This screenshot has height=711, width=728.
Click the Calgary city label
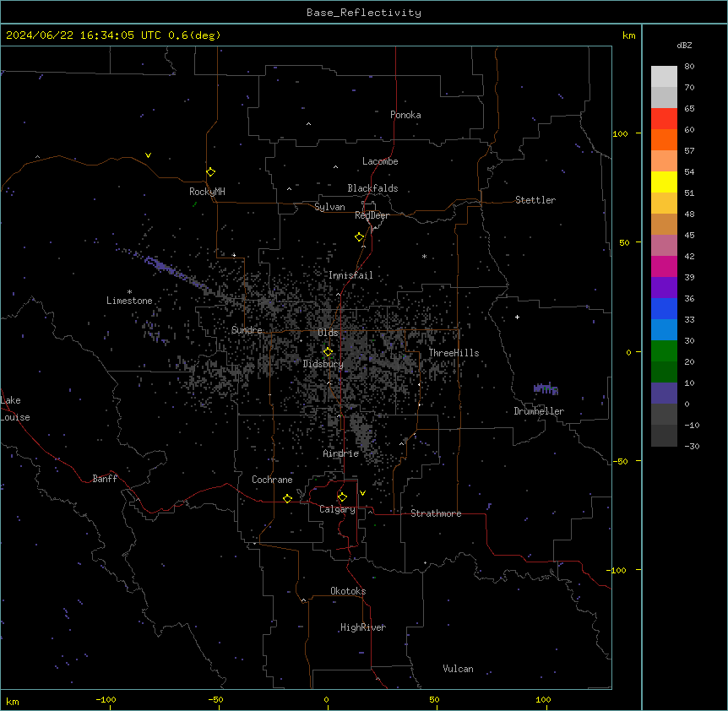(337, 509)
